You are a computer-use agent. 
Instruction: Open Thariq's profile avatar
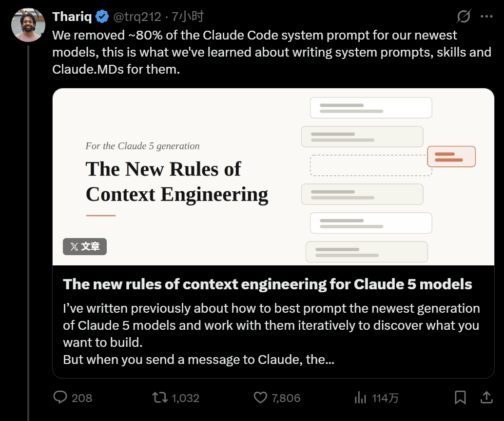click(28, 25)
